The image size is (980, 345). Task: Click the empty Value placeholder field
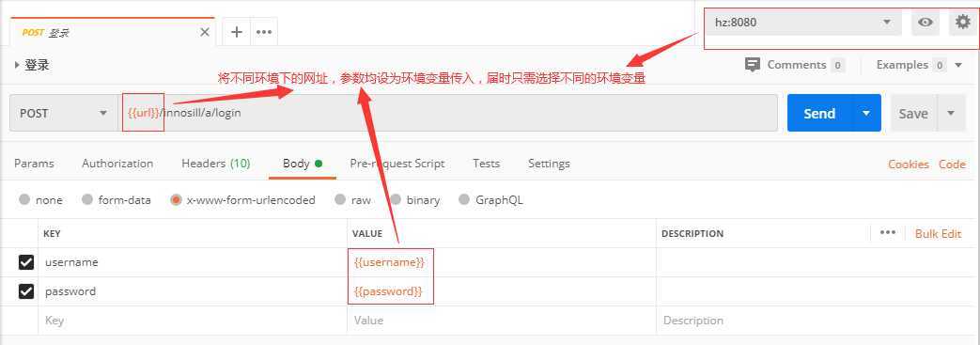501,320
